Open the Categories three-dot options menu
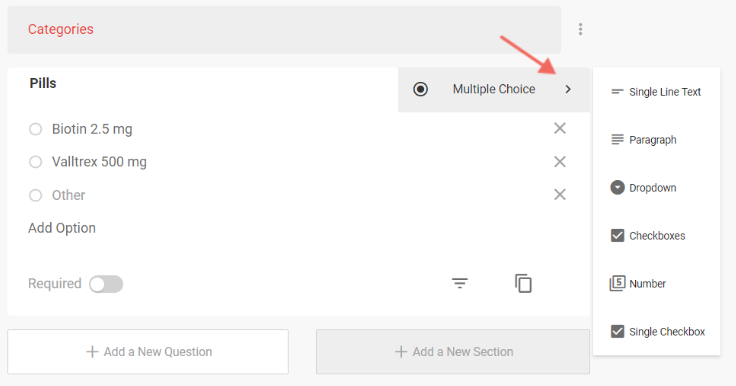736x386 pixels. point(580,29)
